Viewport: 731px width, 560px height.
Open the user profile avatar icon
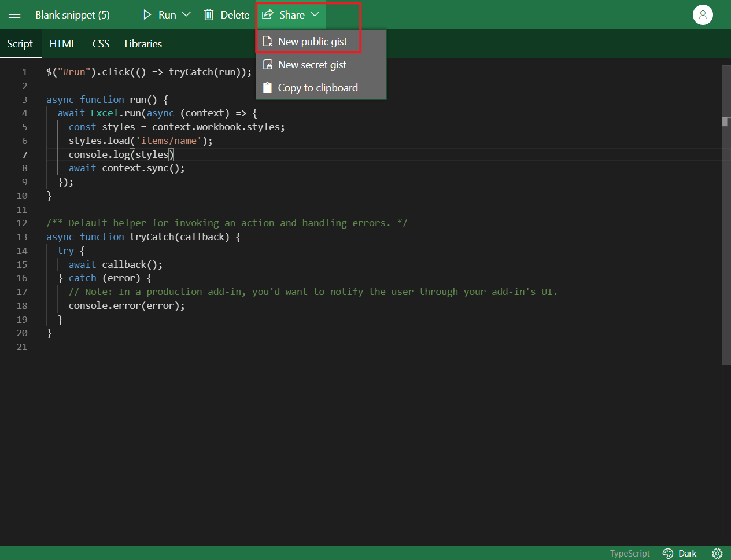pos(703,14)
